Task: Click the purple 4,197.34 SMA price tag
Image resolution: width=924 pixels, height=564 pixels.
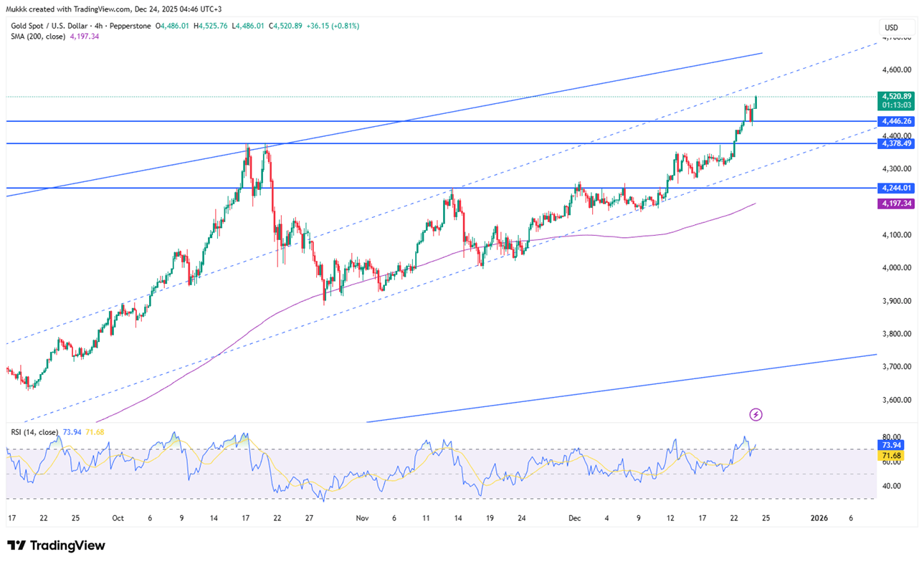Action: (x=897, y=204)
